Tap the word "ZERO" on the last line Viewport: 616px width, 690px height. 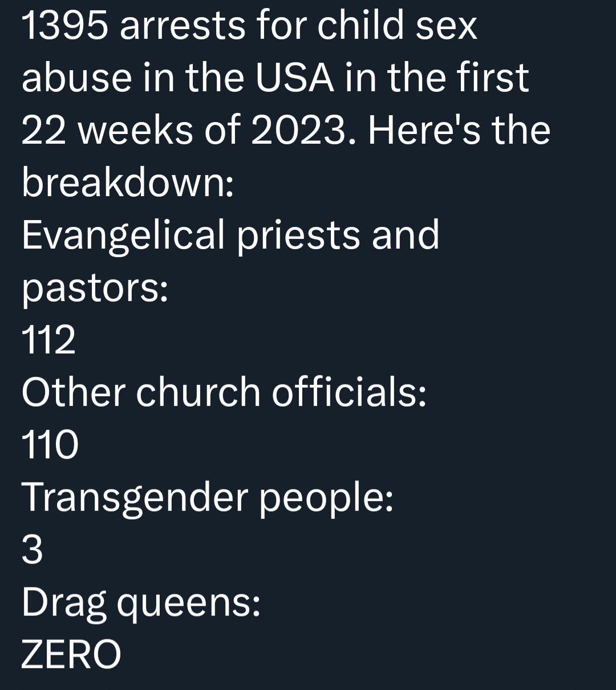(71, 654)
